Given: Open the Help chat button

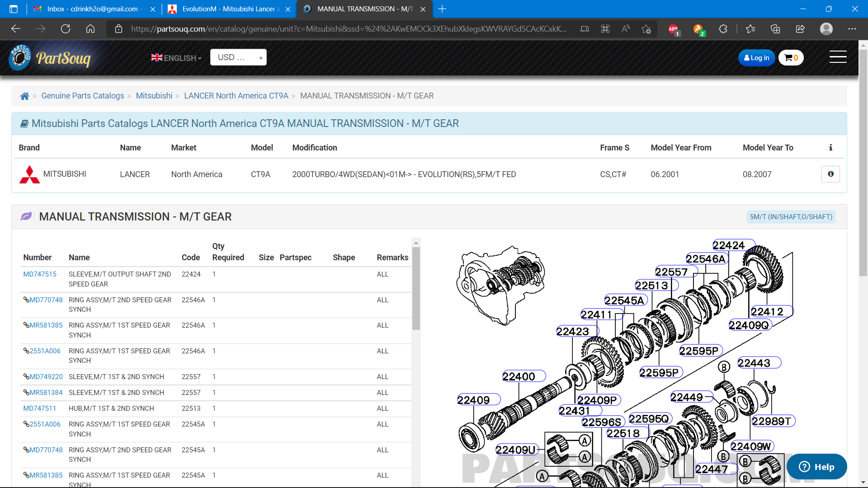Looking at the screenshot, I should pyautogui.click(x=816, y=467).
